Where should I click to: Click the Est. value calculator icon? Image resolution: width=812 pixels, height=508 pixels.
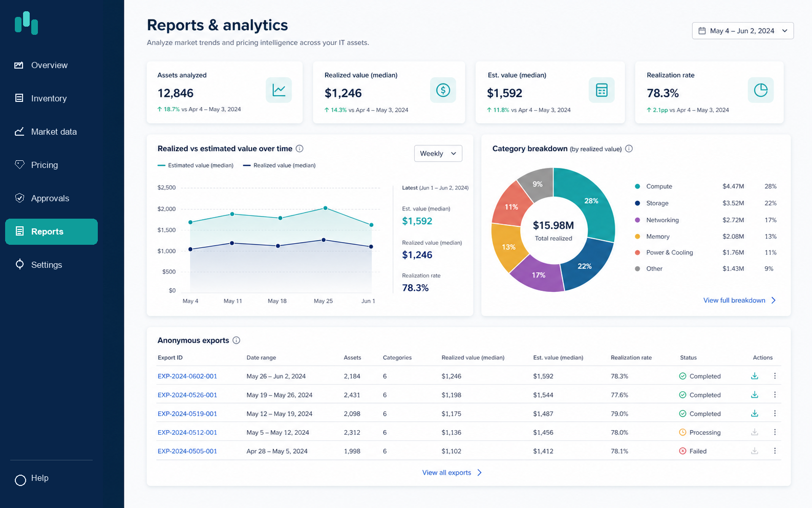point(602,90)
